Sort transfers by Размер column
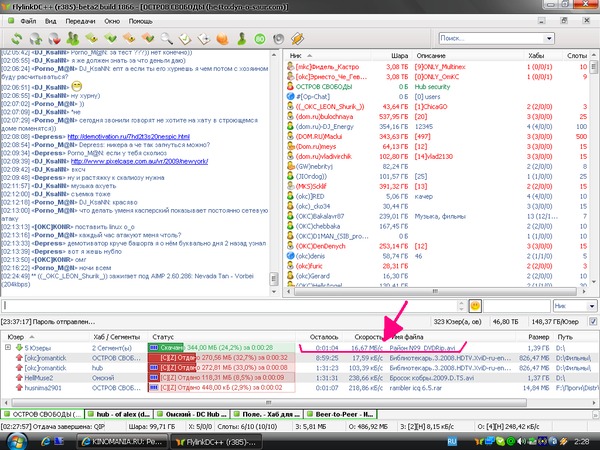 (538, 337)
